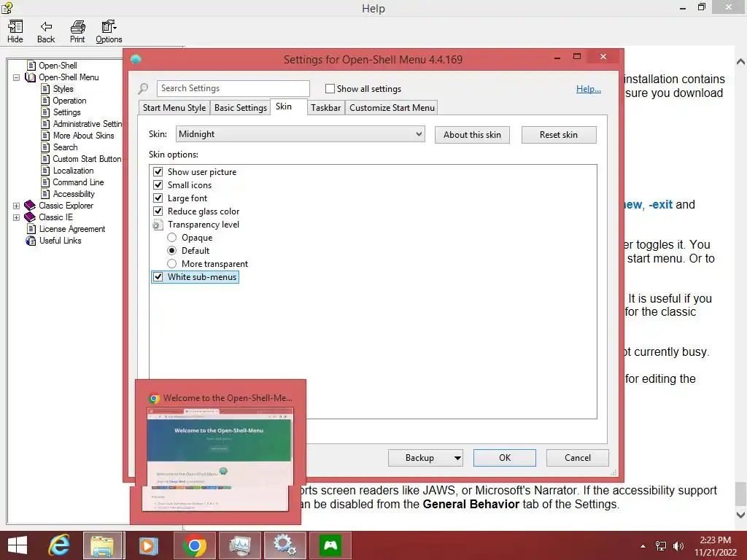
Task: Click the Help window question mark icon
Action: click(x=7, y=7)
